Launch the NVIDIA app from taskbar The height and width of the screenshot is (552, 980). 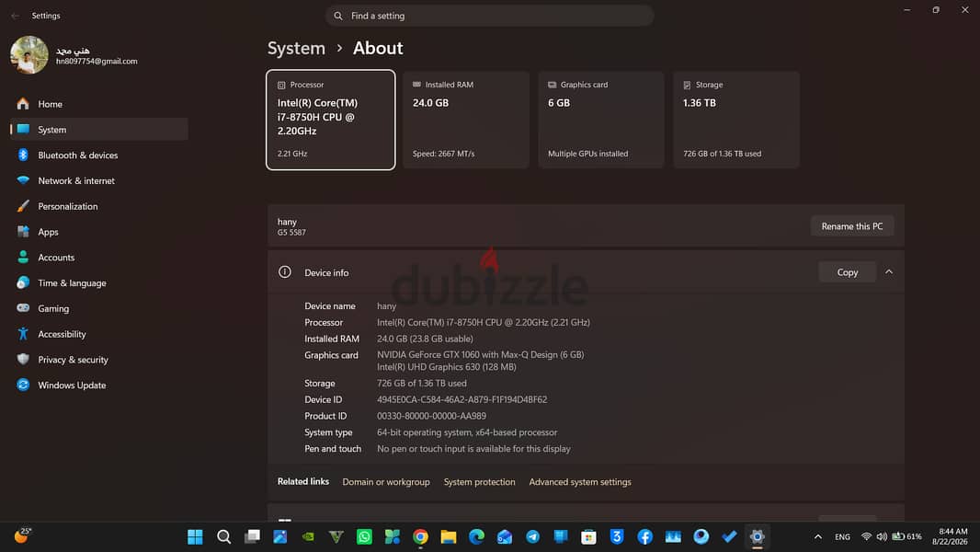pyautogui.click(x=308, y=536)
